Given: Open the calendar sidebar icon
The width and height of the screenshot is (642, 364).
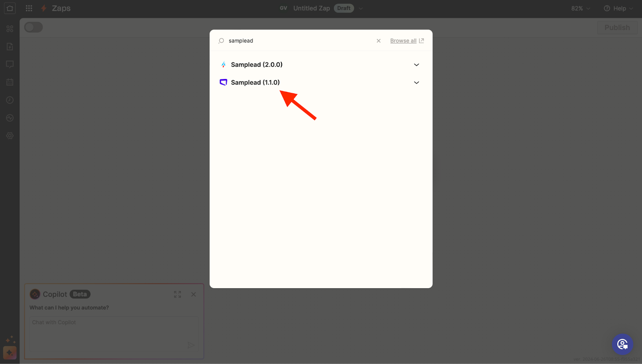Looking at the screenshot, I should [x=10, y=82].
